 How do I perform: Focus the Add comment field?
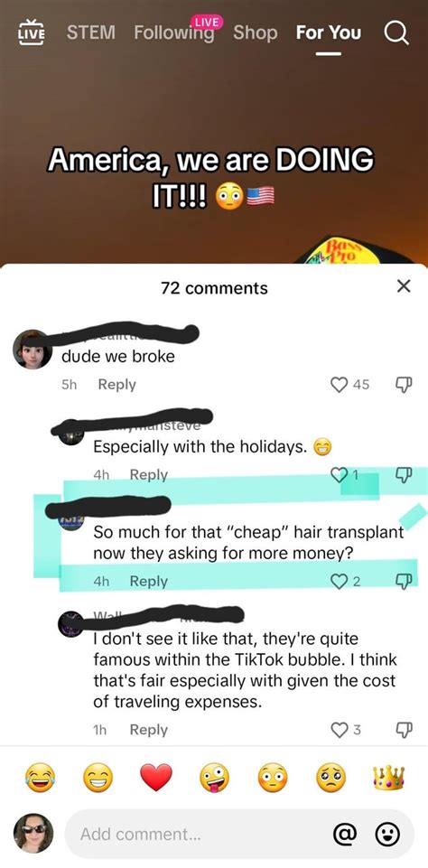(239, 834)
